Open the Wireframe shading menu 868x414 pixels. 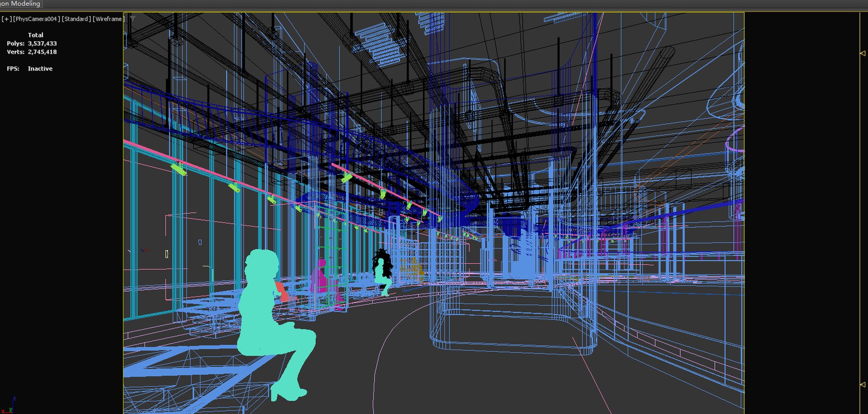point(108,19)
